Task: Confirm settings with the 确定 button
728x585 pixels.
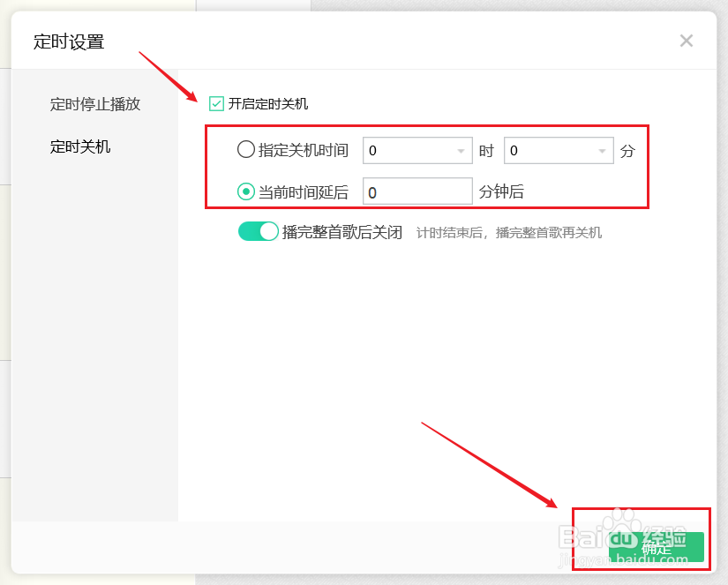Action: click(658, 546)
